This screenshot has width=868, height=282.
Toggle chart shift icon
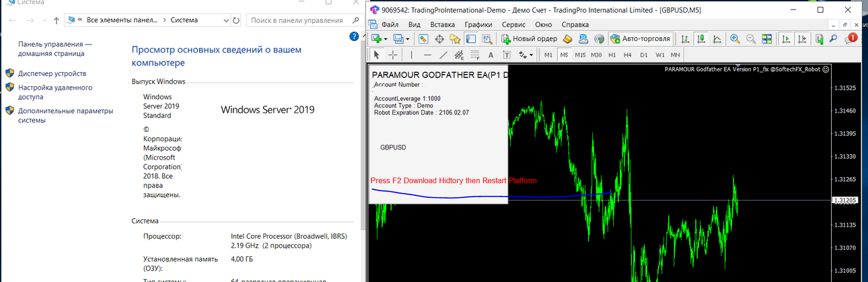coord(801,38)
